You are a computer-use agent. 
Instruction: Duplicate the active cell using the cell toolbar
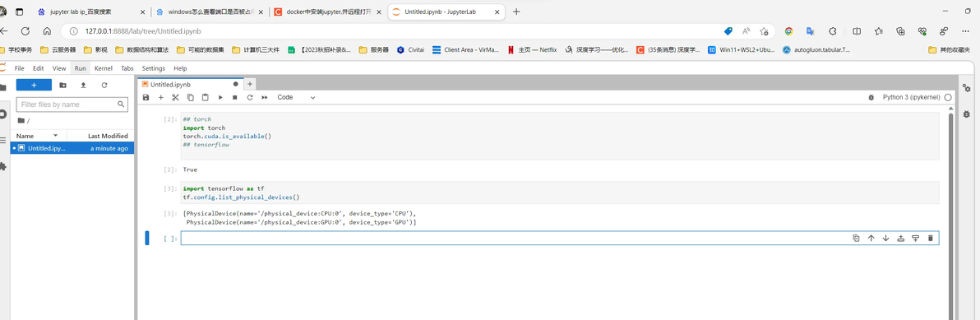[x=856, y=238]
